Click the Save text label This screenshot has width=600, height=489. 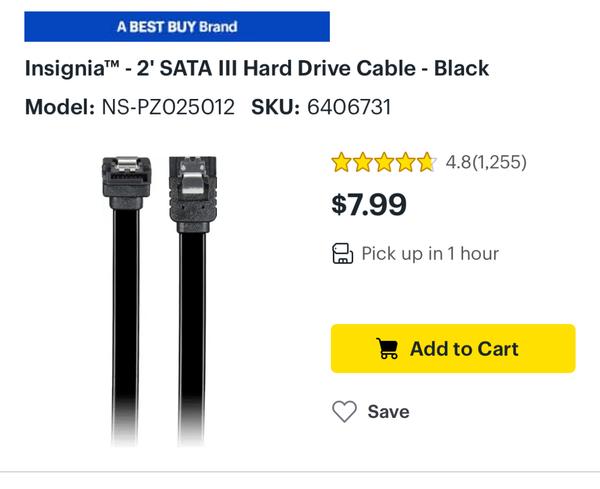pyautogui.click(x=388, y=411)
